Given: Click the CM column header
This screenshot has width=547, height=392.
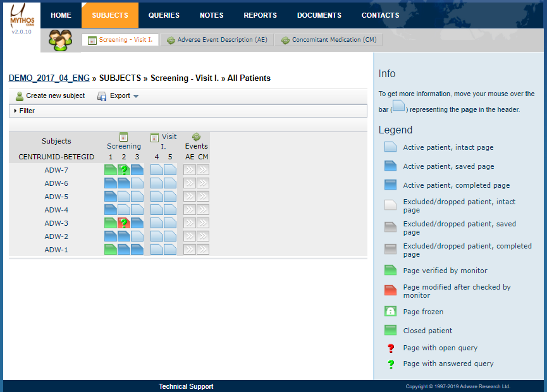Looking at the screenshot, I should (203, 157).
